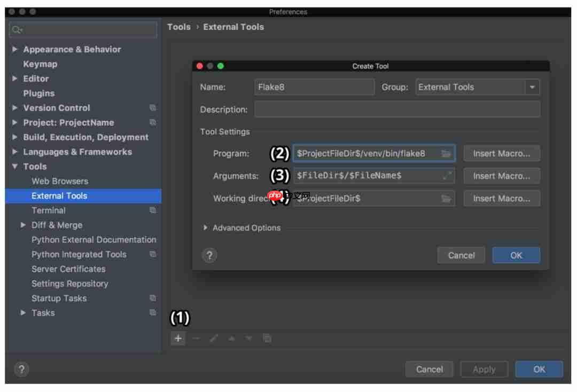
Task: Open help in the Create Tool dialog
Action: [x=209, y=255]
